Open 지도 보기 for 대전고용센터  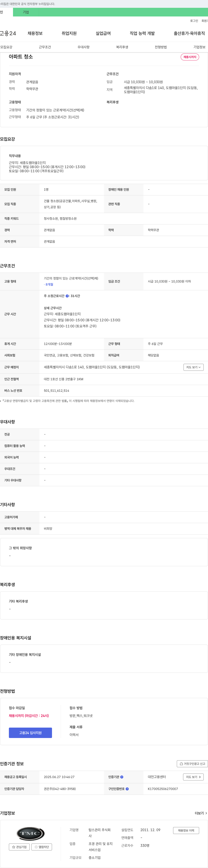[193, 777]
